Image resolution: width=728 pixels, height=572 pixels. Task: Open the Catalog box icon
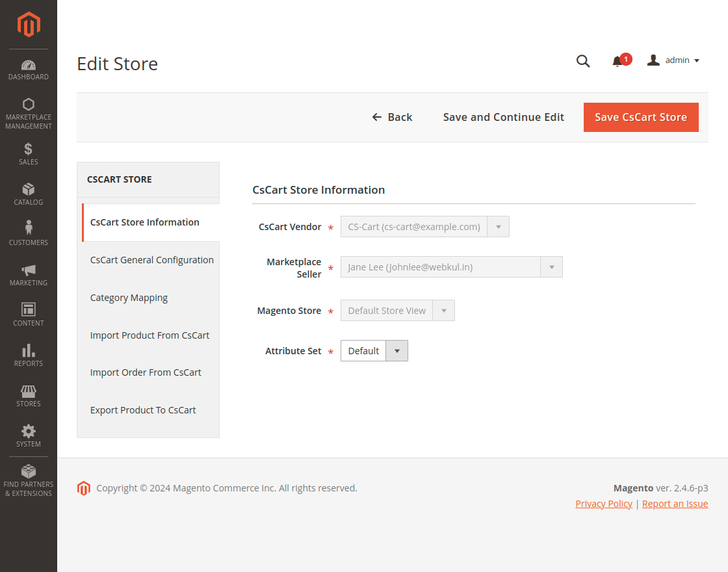[x=29, y=189]
